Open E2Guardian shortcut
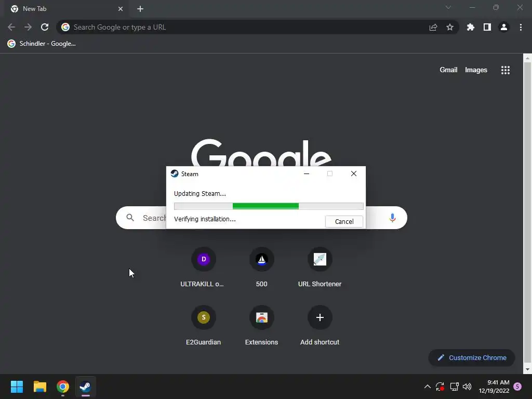Screen dimensions: 532x399 tap(203, 326)
